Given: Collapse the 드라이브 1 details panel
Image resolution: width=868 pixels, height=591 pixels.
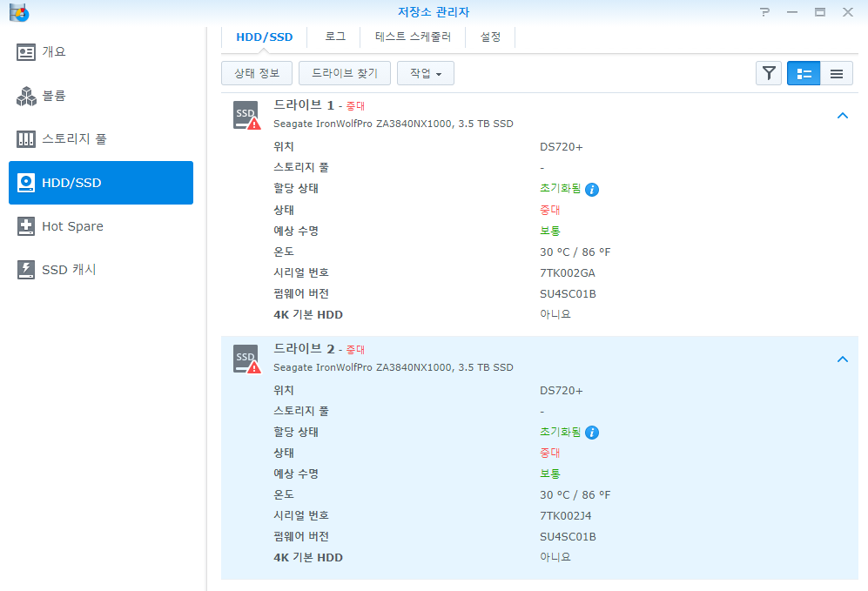Looking at the screenshot, I should [x=842, y=115].
